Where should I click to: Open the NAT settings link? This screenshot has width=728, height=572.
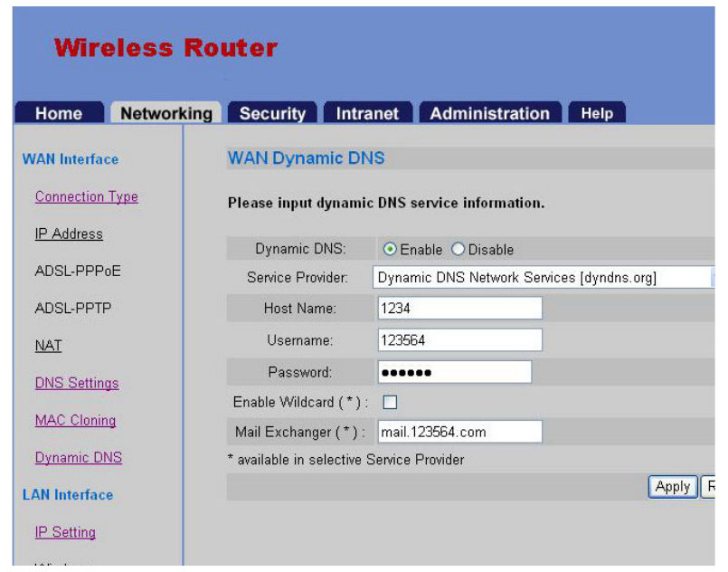point(49,346)
